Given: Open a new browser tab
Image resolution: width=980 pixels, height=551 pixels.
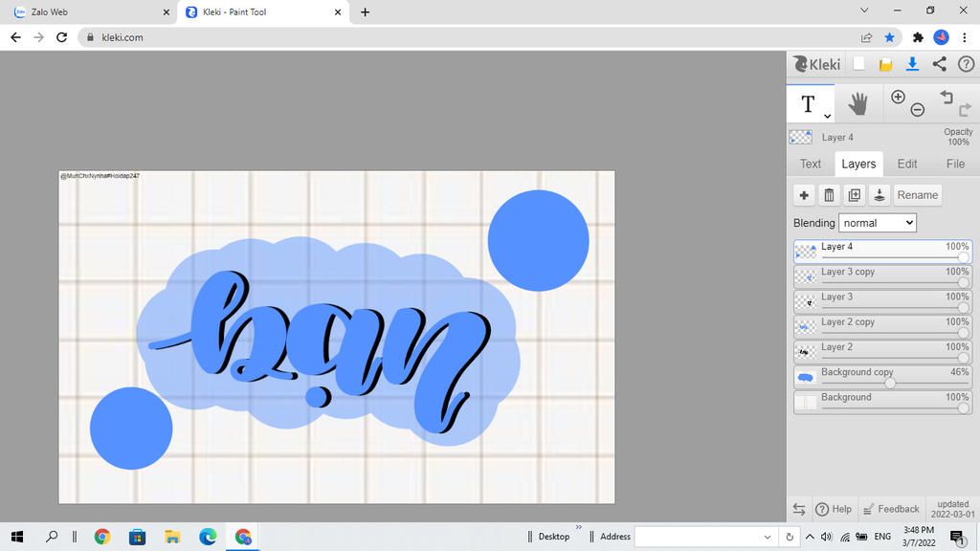Looking at the screenshot, I should coord(365,11).
